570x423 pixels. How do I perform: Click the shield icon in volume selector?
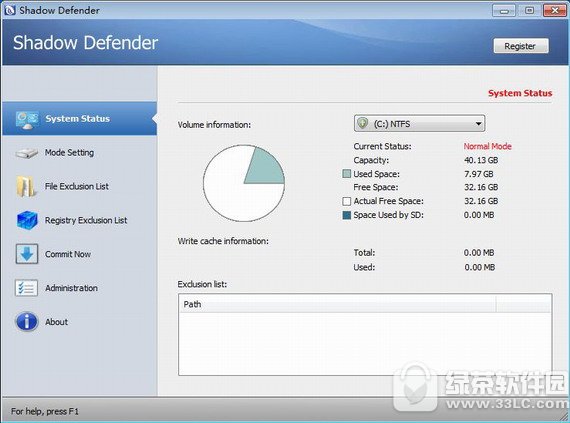(x=362, y=123)
